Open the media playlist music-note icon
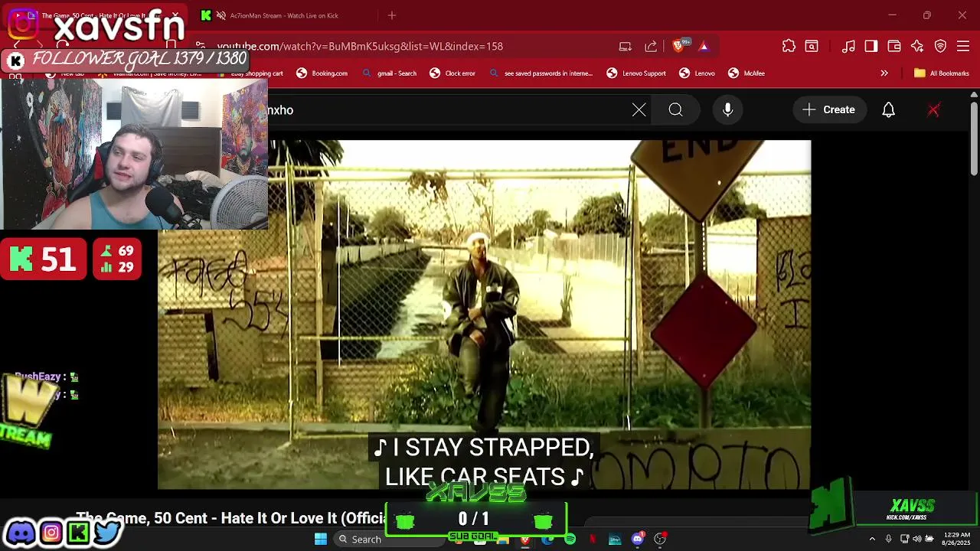Viewport: 980px width, 551px height. coord(848,46)
